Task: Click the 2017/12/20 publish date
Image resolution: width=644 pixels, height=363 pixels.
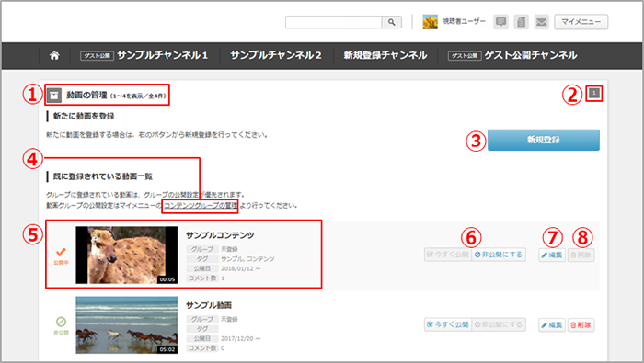Action: [x=241, y=338]
